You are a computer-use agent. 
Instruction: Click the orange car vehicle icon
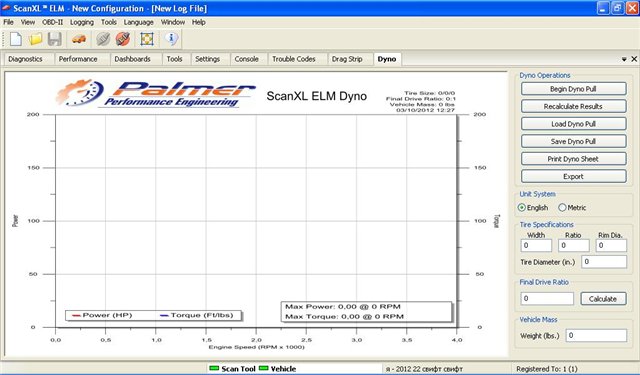point(79,39)
